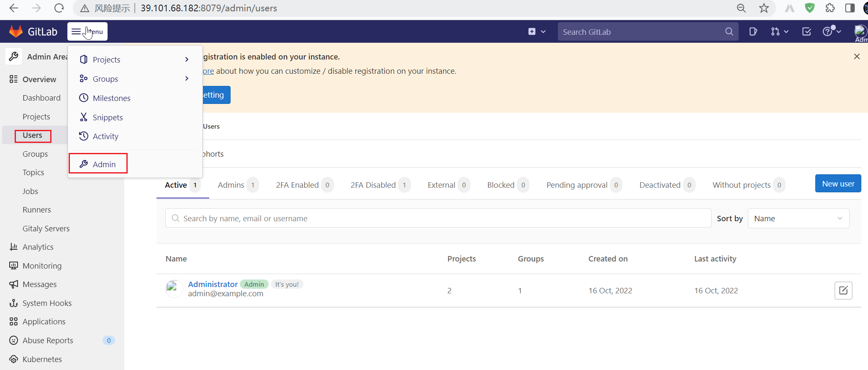The height and width of the screenshot is (370, 868).
Task: Reload the page in browser
Action: [x=59, y=8]
